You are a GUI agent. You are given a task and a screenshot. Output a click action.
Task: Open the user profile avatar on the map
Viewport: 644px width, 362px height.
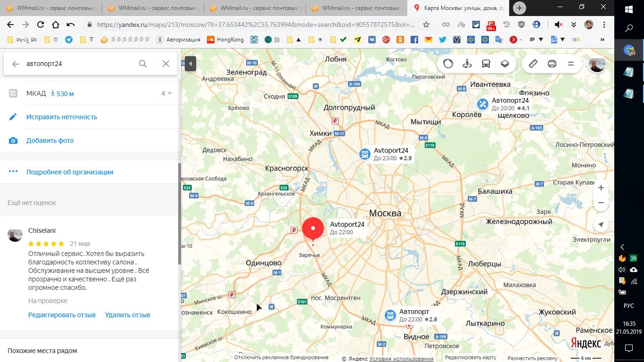coord(597,64)
